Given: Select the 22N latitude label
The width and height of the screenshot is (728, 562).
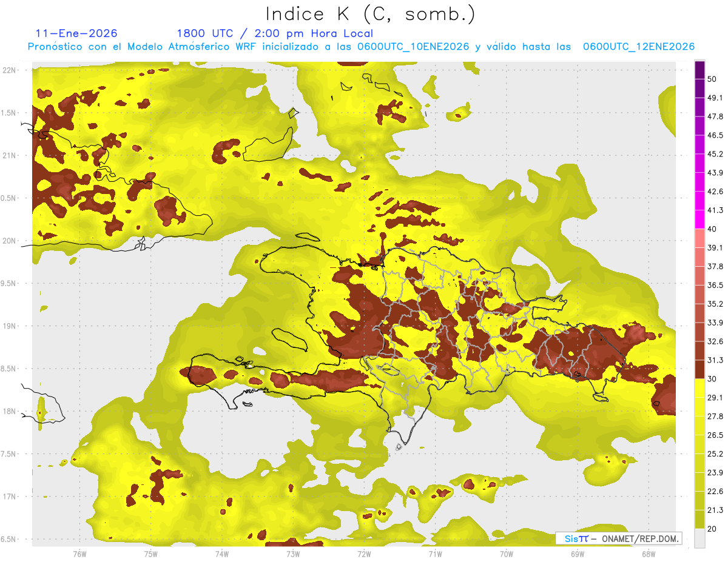Looking at the screenshot, I should point(9,70).
